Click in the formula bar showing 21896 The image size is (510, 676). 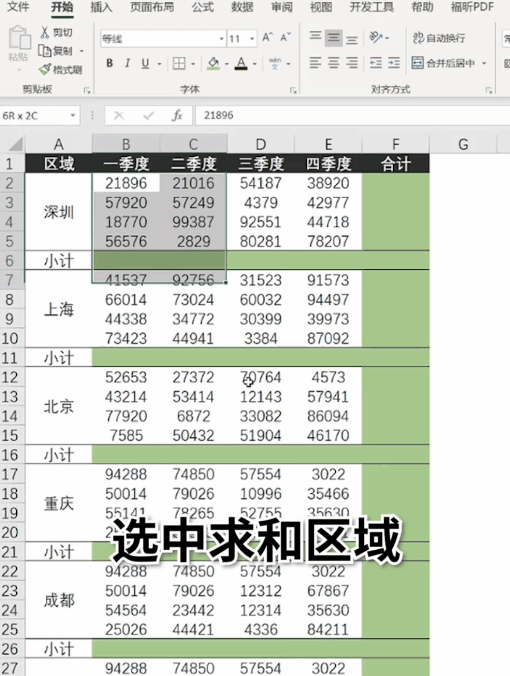pyautogui.click(x=353, y=116)
